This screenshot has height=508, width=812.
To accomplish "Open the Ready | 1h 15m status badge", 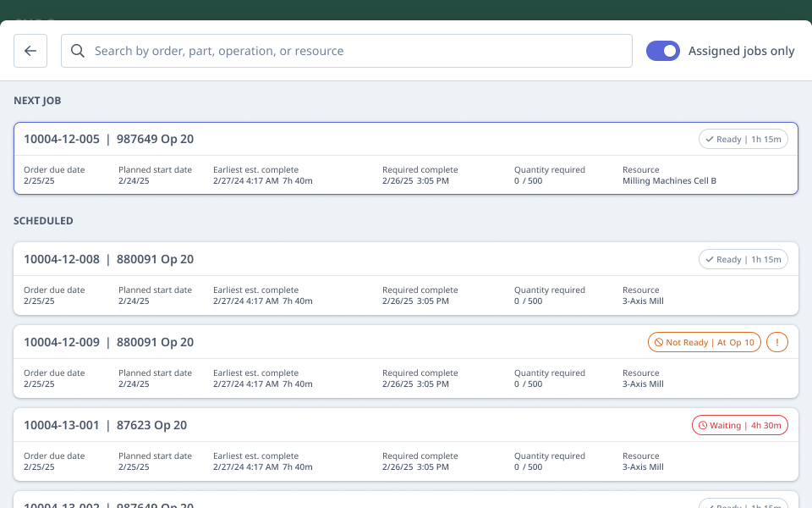I will coord(743,139).
